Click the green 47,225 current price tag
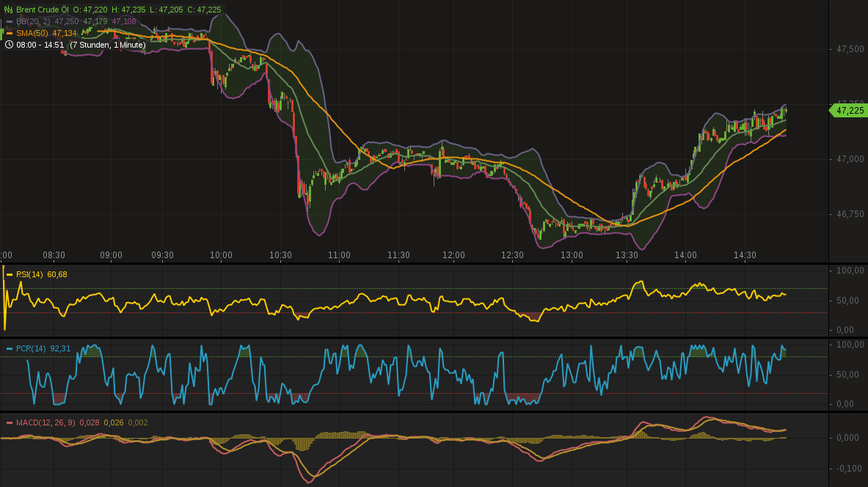Screen dimensions: 868x487 850,110
